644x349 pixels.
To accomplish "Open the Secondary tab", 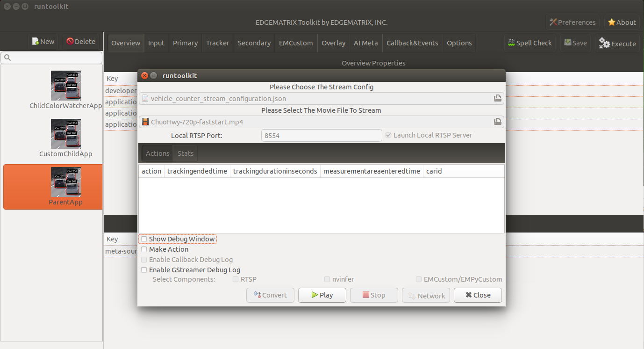I will [x=254, y=43].
